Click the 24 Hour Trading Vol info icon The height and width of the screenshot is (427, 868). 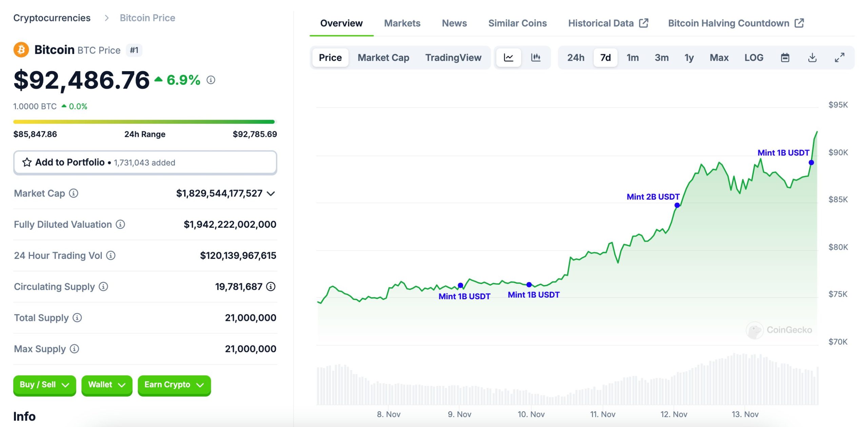(x=111, y=256)
